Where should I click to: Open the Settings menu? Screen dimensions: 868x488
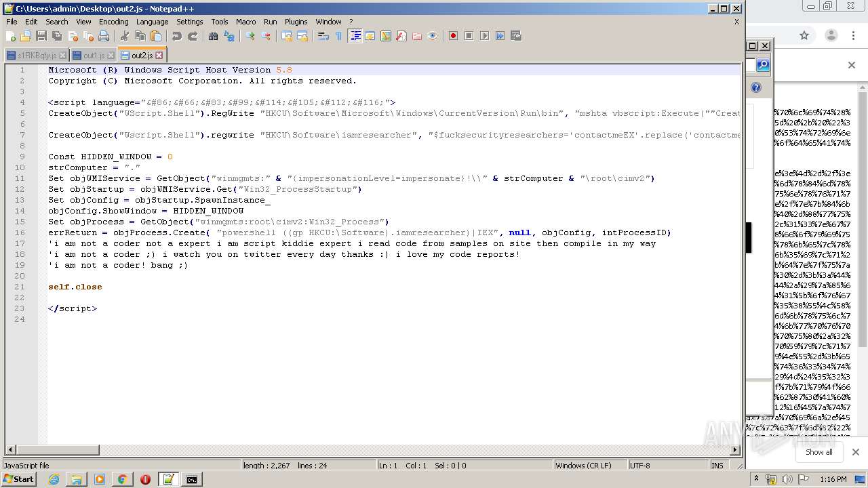pyautogui.click(x=190, y=22)
